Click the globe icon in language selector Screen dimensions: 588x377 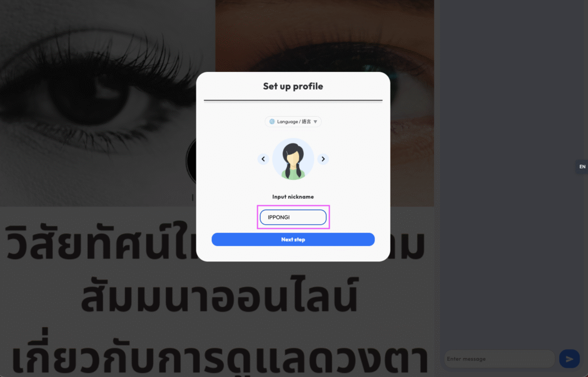[272, 122]
